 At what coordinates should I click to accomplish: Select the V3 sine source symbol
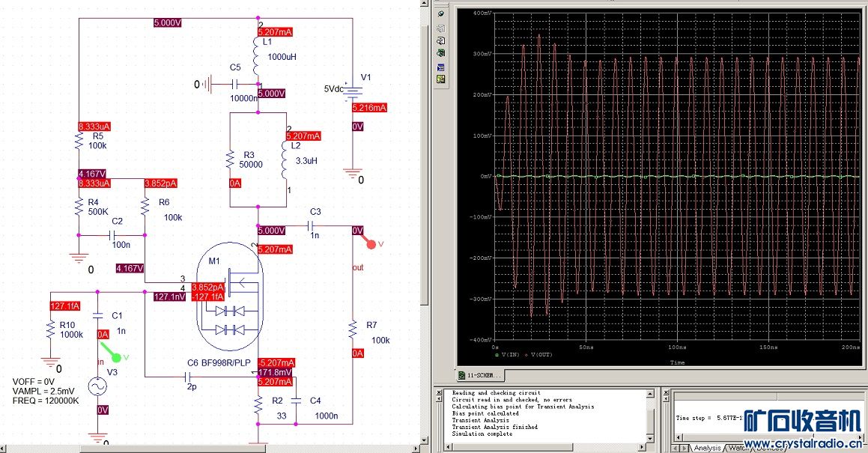[98, 386]
